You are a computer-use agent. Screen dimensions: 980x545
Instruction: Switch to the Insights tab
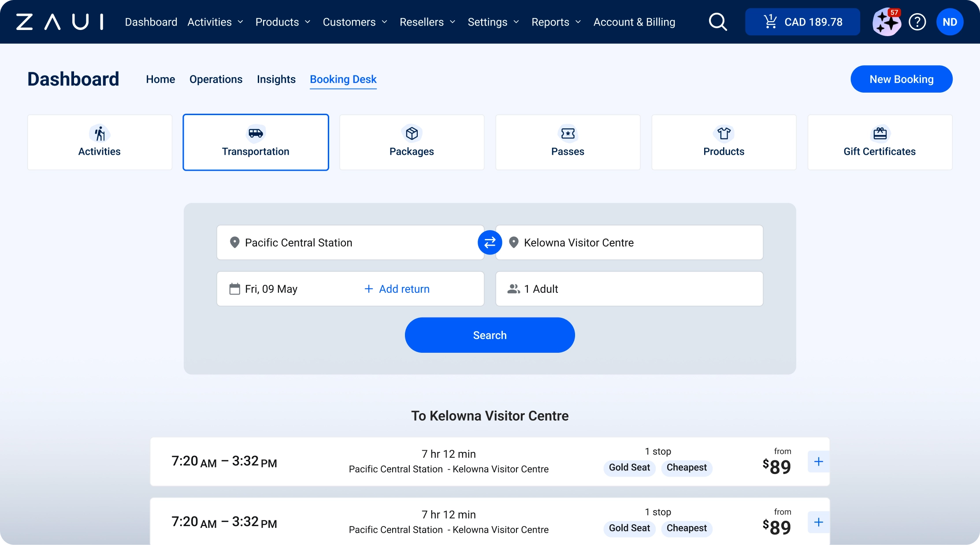click(276, 79)
